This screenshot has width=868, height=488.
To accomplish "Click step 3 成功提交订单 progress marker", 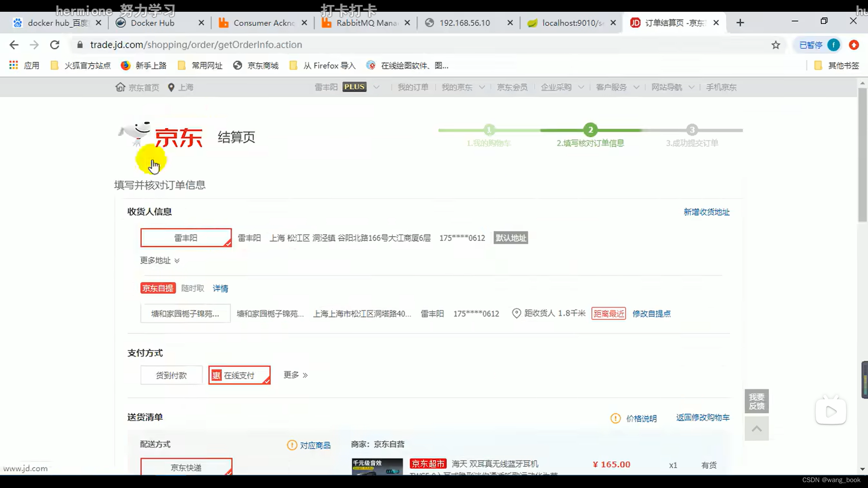I will (x=692, y=130).
